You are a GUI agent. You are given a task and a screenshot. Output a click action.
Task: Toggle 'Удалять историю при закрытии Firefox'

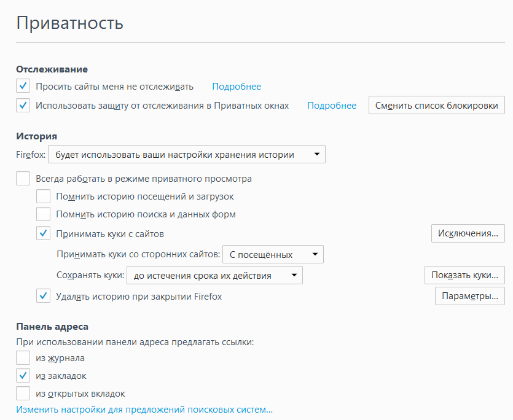tap(43, 296)
